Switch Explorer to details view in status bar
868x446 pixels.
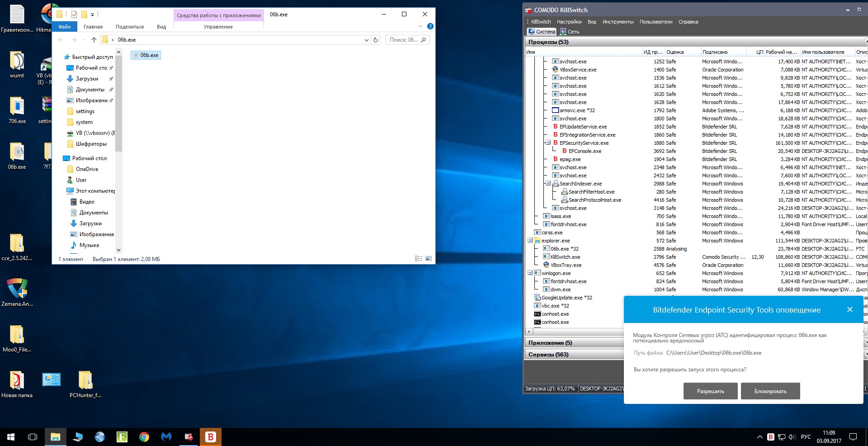pos(418,259)
